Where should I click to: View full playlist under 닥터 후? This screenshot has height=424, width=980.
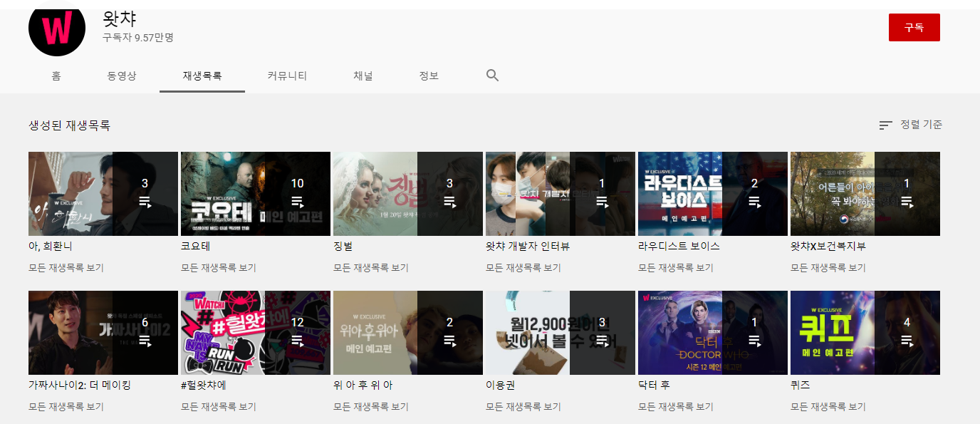tap(676, 407)
